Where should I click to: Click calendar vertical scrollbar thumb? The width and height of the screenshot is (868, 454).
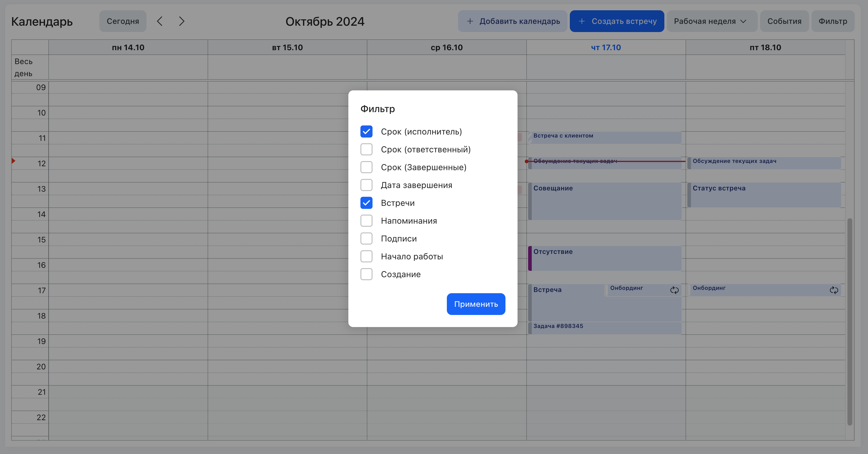[x=850, y=322]
